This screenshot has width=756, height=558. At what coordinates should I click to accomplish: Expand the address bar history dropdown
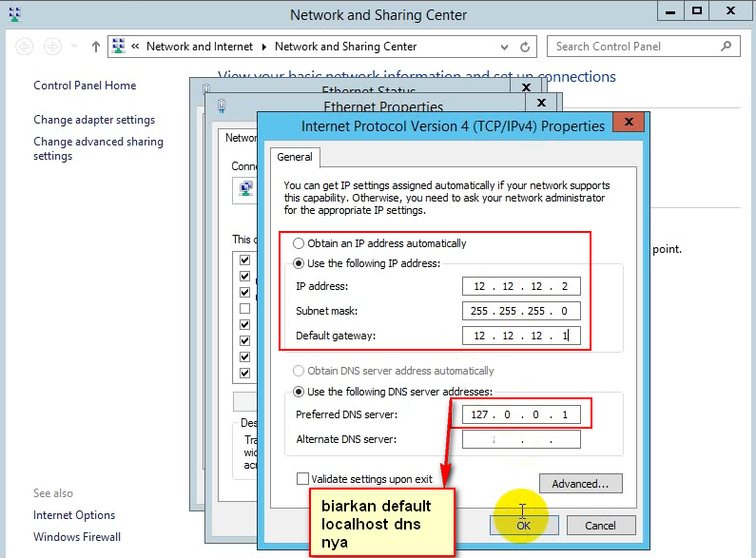[x=504, y=47]
